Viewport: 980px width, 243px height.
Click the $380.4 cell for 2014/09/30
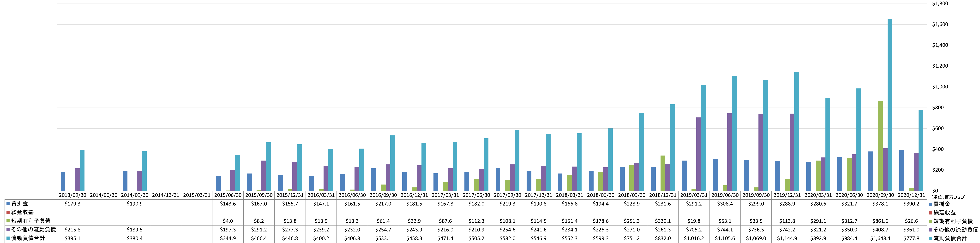click(135, 238)
